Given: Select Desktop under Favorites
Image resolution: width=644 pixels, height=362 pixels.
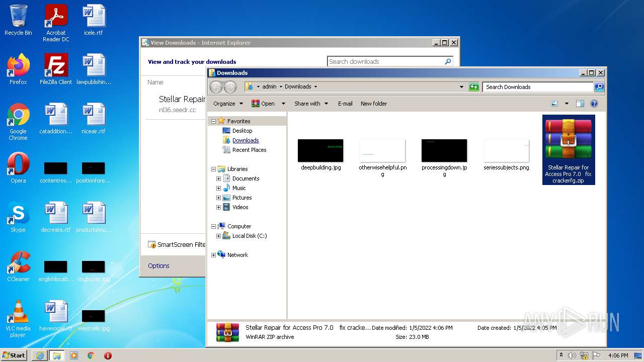Looking at the screenshot, I should point(242,131).
